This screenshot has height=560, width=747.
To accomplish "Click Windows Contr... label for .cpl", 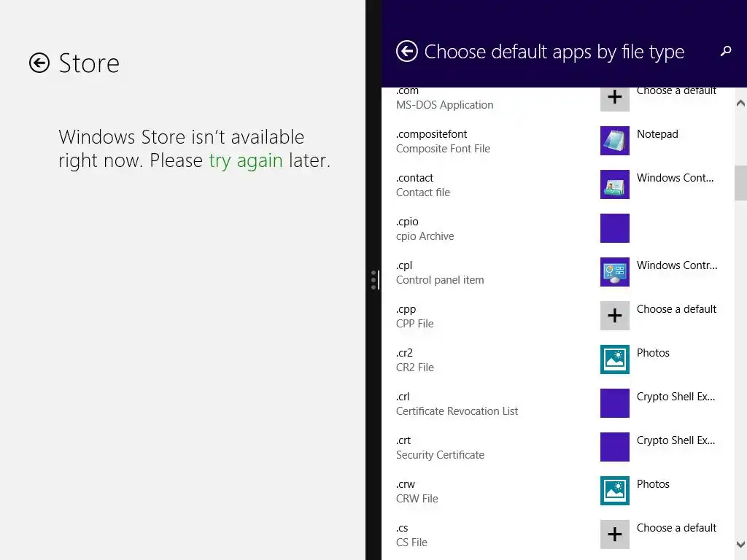I will pyautogui.click(x=677, y=265).
